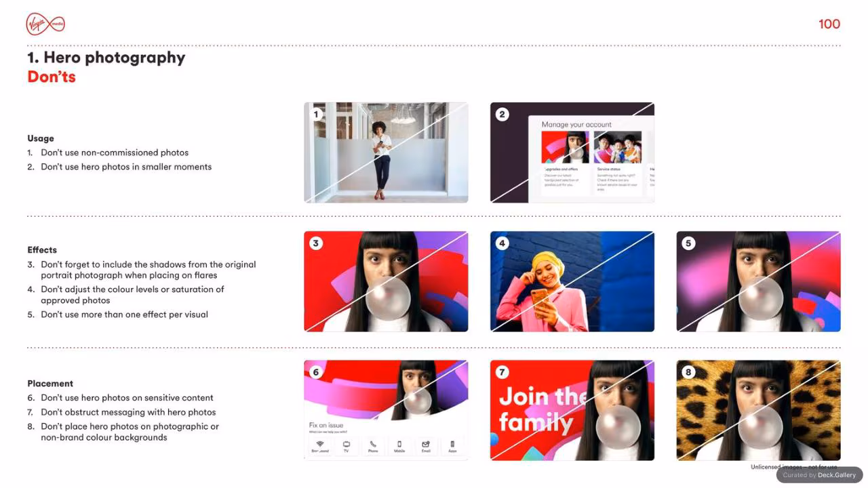
Task: Select thumbnail 1 of woman standing in office
Action: coord(386,152)
